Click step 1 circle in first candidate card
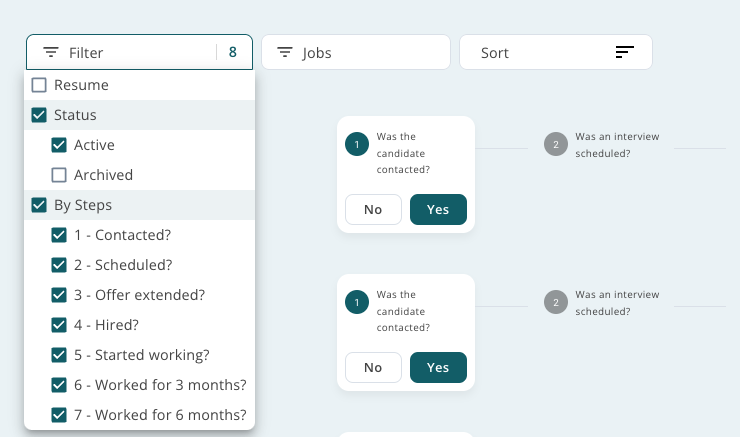740x437 pixels. pos(357,144)
